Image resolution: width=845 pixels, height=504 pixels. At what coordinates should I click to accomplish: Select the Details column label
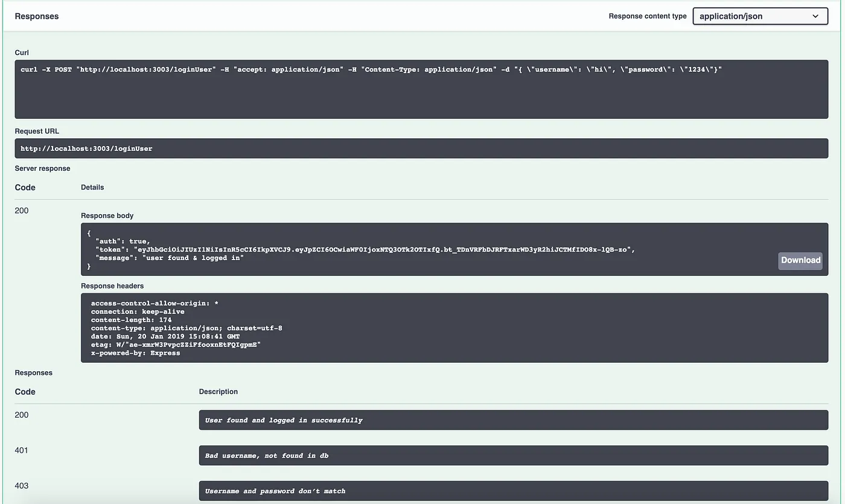pos(92,187)
